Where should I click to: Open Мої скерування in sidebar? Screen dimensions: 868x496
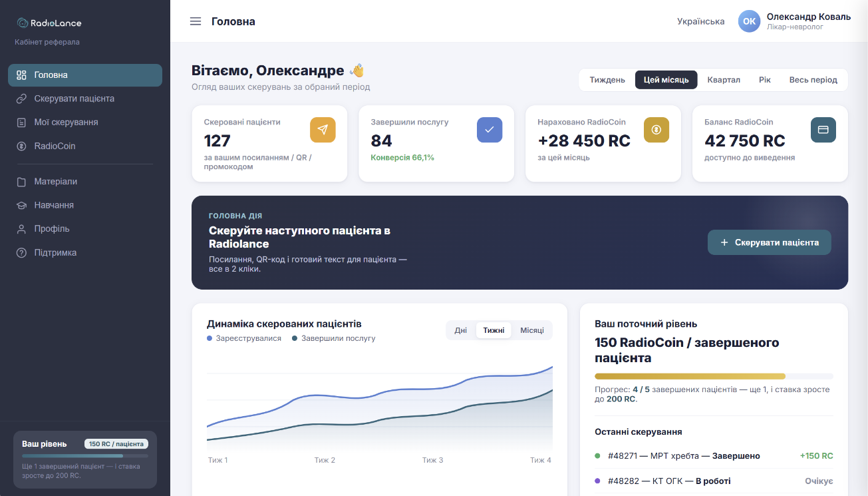pyautogui.click(x=85, y=123)
